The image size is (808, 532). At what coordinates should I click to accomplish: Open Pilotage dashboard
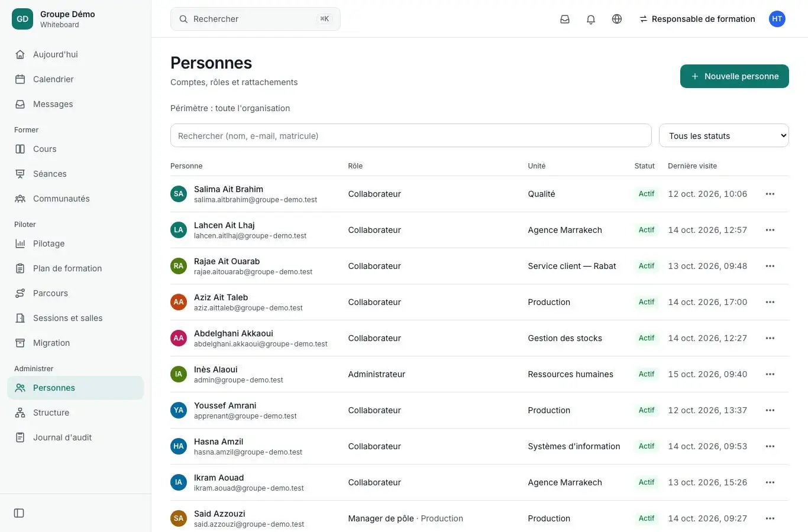76,244
